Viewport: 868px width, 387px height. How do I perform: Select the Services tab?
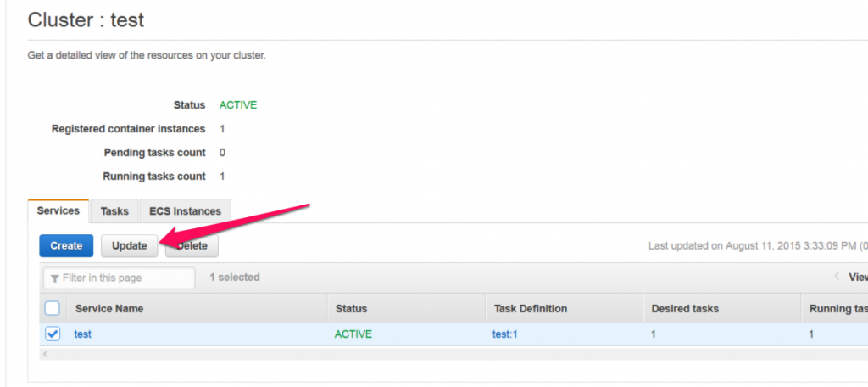pyautogui.click(x=58, y=210)
